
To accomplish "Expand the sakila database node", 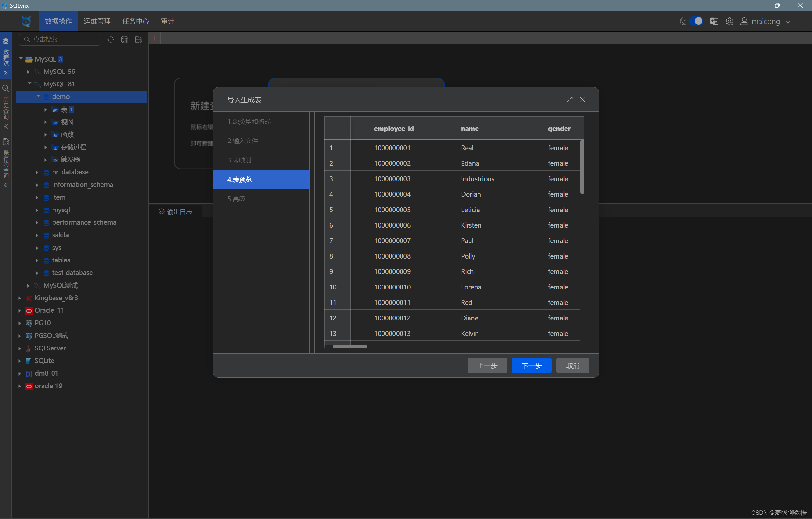I will [37, 235].
